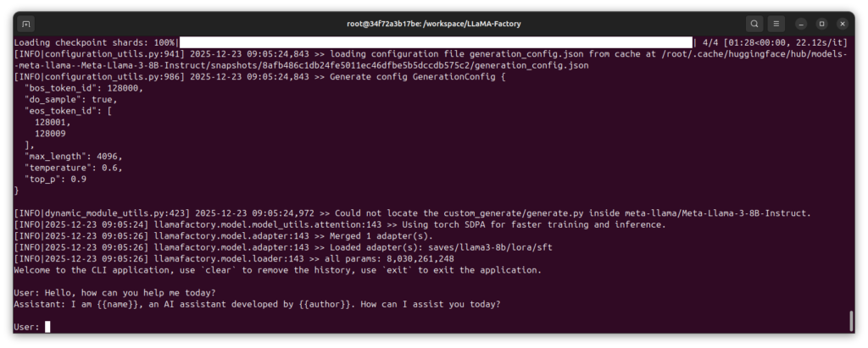Click the window title root@34f72a3b17be
This screenshot has width=868, height=348.
pos(433,24)
